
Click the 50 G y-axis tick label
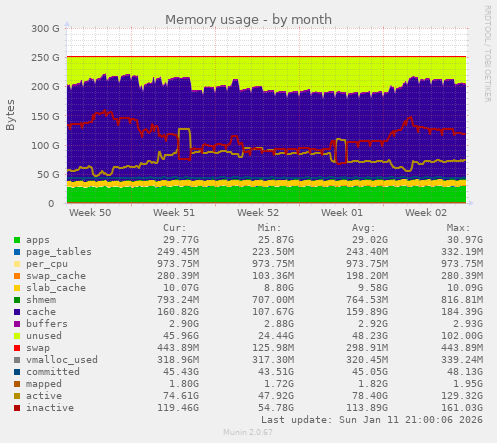point(48,174)
